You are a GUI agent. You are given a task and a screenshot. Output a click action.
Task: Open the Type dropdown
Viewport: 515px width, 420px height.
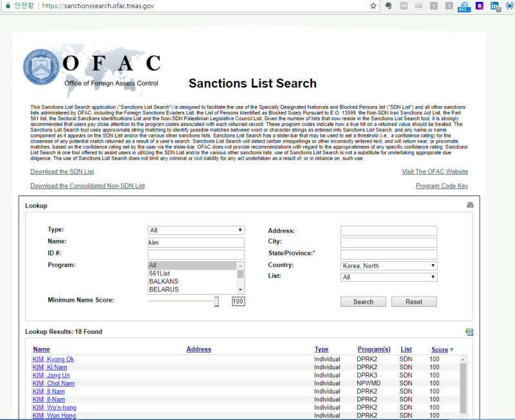(196, 230)
